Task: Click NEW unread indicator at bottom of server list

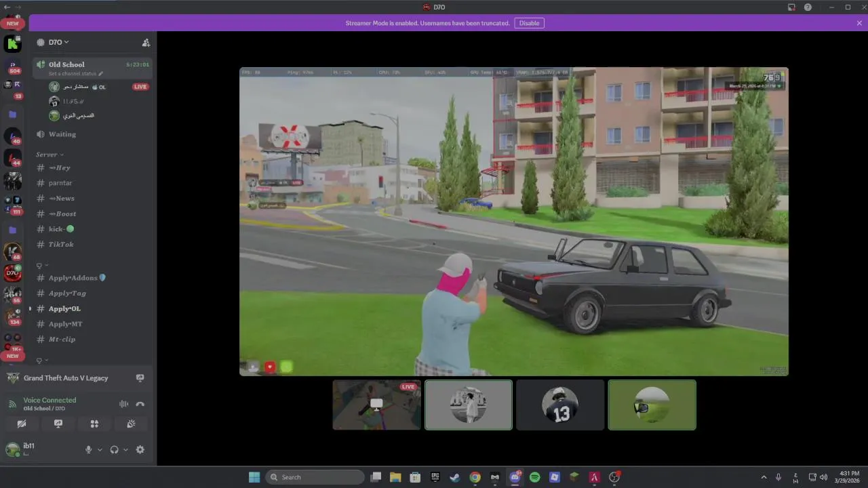Action: point(13,356)
